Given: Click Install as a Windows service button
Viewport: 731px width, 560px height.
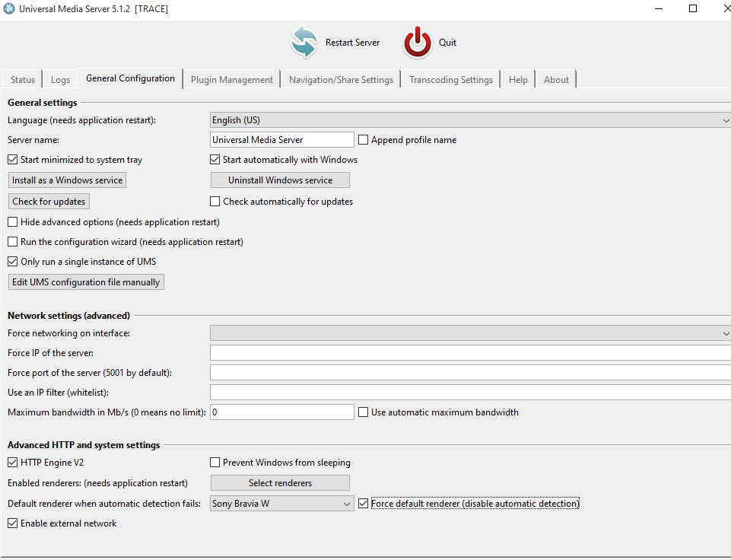Looking at the screenshot, I should pos(67,180).
